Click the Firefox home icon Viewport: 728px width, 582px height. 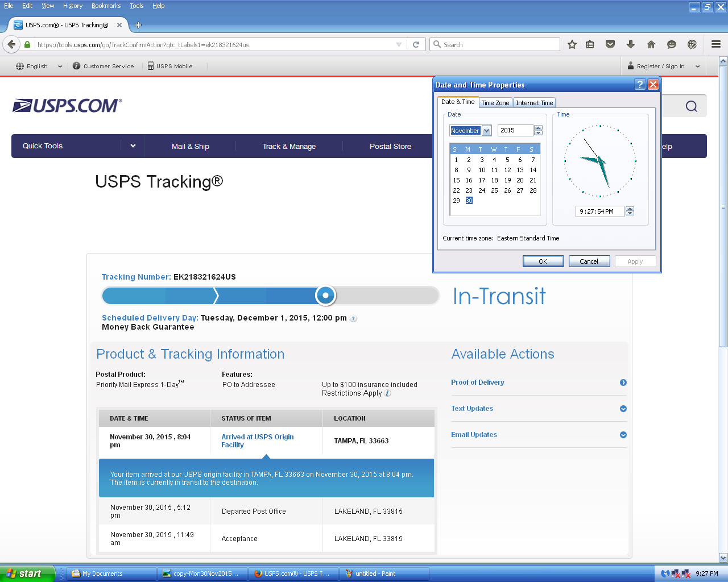tap(651, 44)
